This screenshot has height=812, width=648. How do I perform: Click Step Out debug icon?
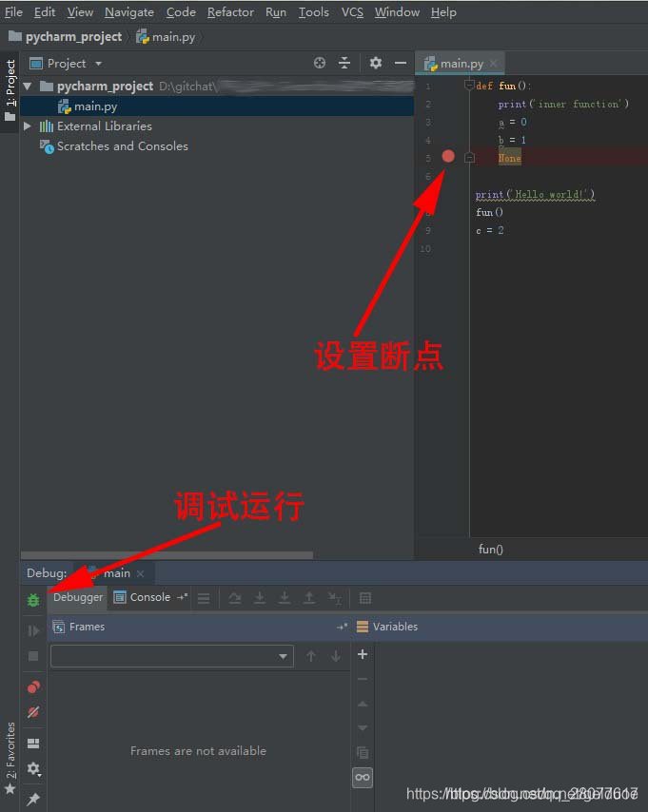(309, 598)
